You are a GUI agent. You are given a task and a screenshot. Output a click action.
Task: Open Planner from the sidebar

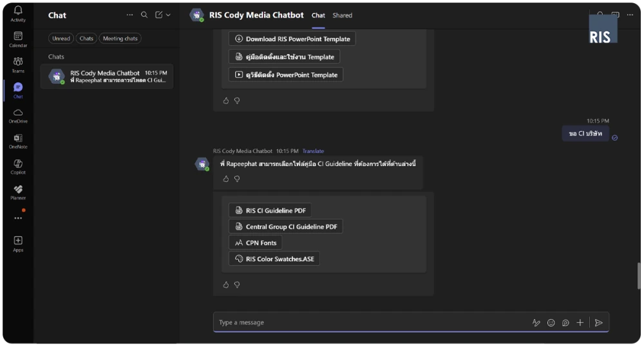pyautogui.click(x=17, y=192)
